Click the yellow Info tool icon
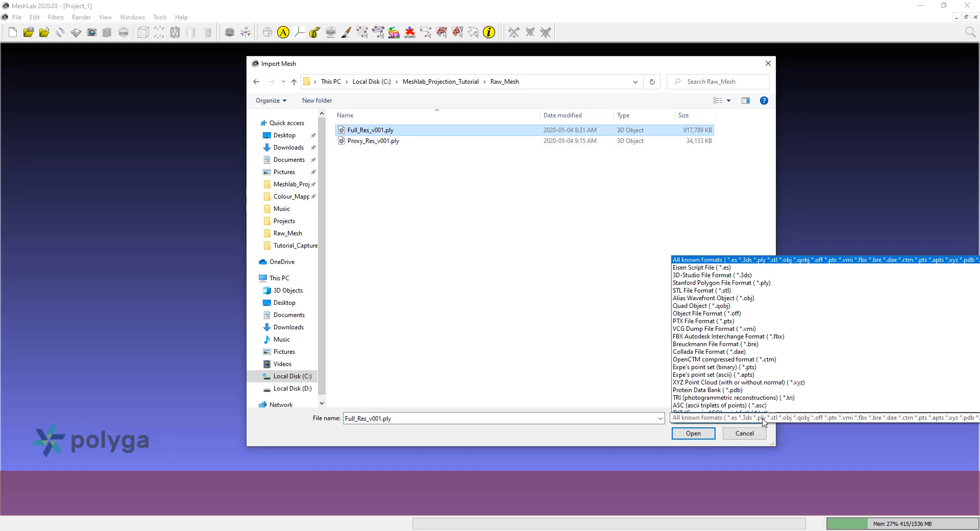 point(489,33)
